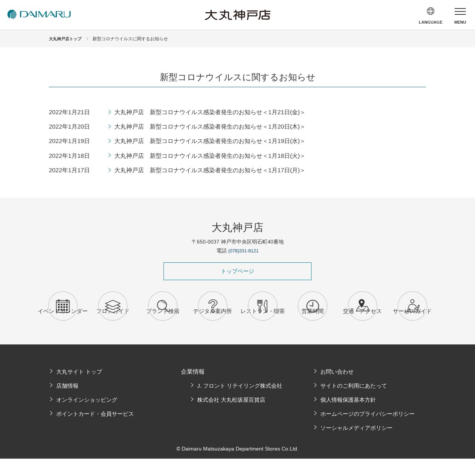
Task: Open オンラインショッピング footer link
Action: coord(87,400)
